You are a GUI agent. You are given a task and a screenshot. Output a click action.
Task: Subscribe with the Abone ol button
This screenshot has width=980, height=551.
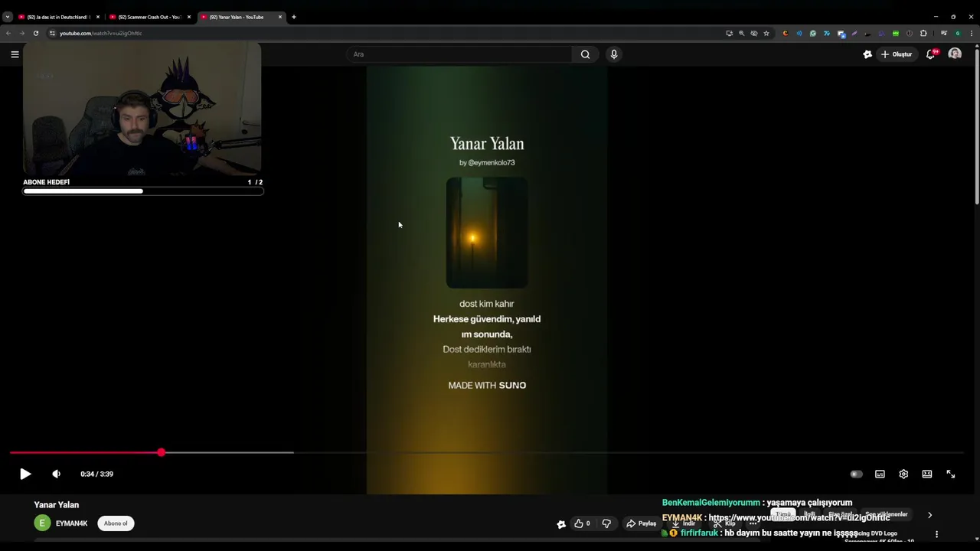coord(116,523)
